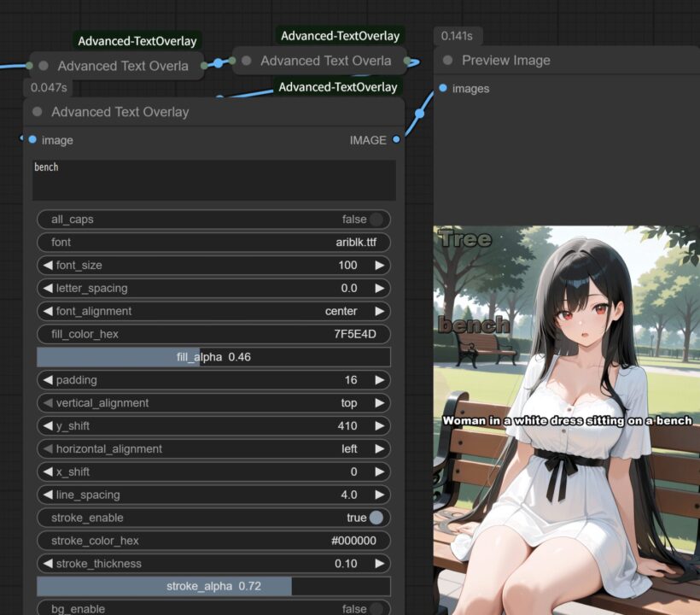Adjust the fill_alpha slider

click(x=213, y=357)
